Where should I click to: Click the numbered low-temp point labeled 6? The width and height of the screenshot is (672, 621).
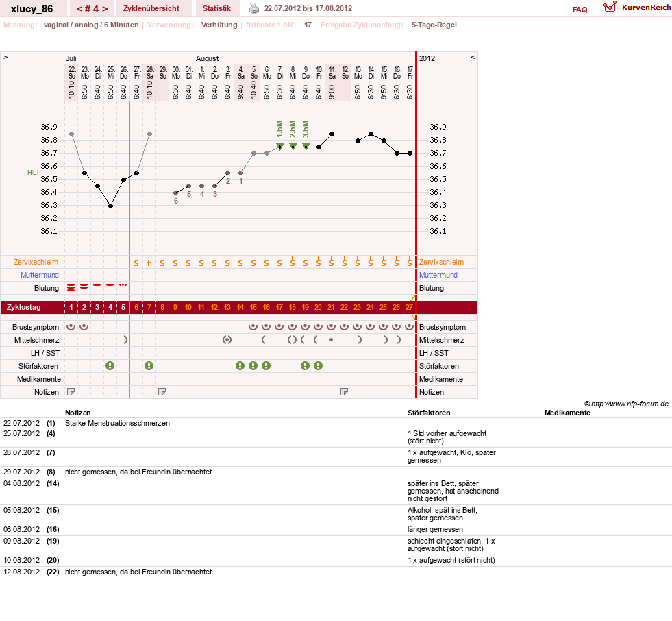176,193
